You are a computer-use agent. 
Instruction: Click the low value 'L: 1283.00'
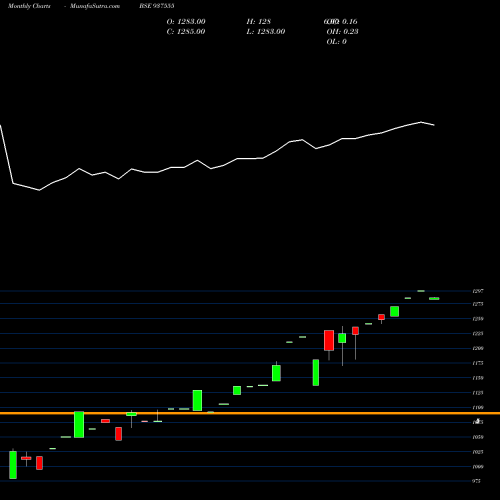[x=266, y=32]
